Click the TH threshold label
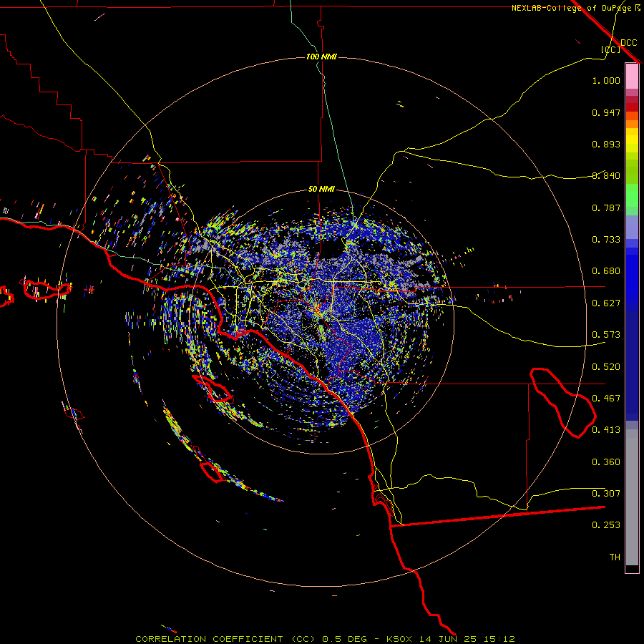This screenshot has height=644, width=644. click(615, 557)
